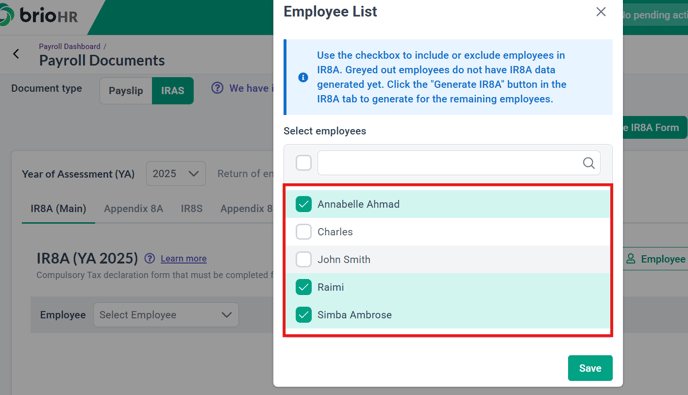Save the employee selection
Viewport: 688px width, 395px height.
(590, 368)
